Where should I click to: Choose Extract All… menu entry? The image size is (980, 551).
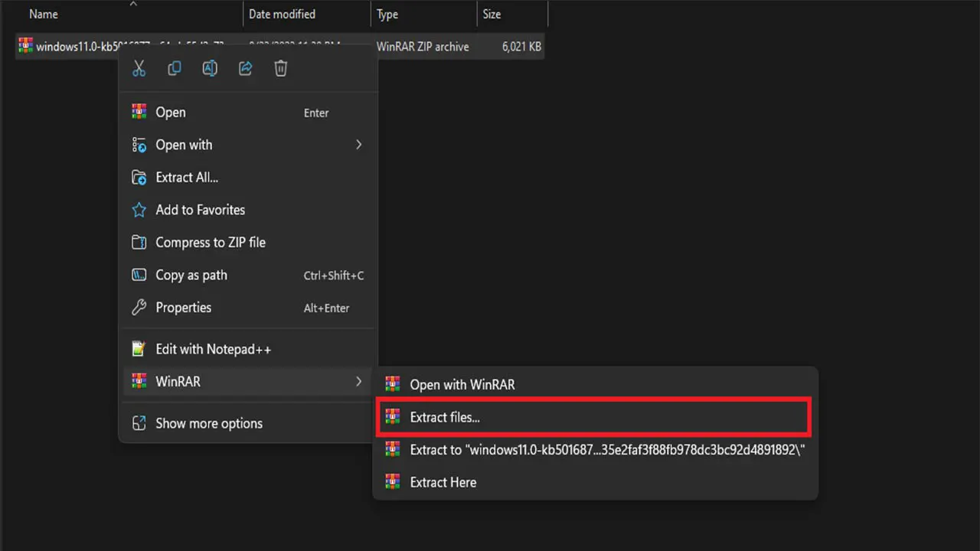tap(187, 178)
